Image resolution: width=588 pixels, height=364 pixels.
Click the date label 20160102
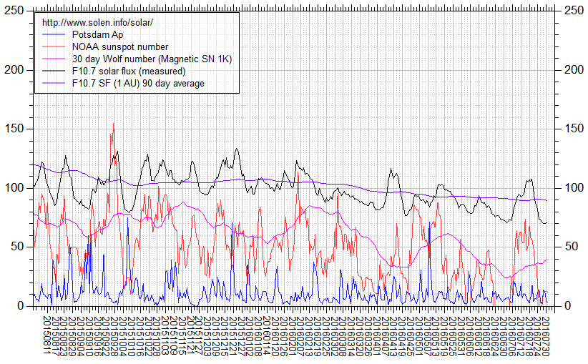250,336
